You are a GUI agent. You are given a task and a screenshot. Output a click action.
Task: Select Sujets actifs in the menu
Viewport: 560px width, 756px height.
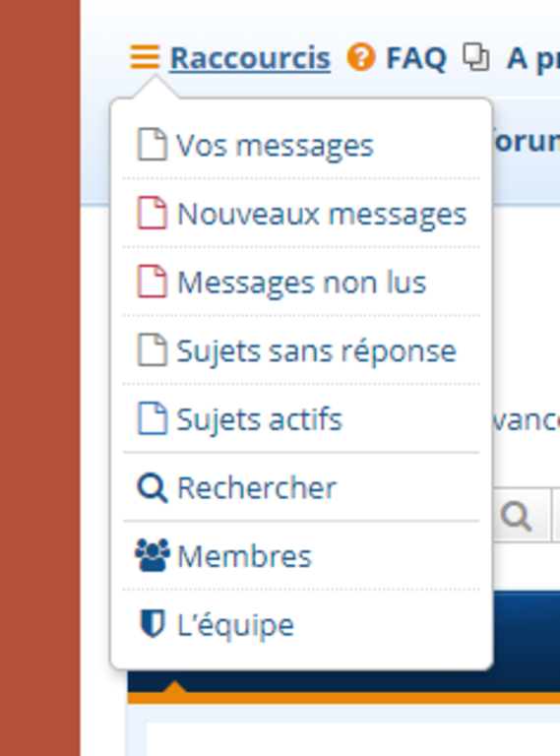tap(301, 419)
